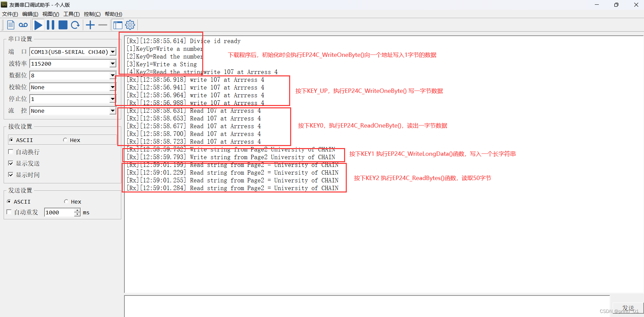Click the 接收设置 group label
Screen dimensions: 644x317
20,127
